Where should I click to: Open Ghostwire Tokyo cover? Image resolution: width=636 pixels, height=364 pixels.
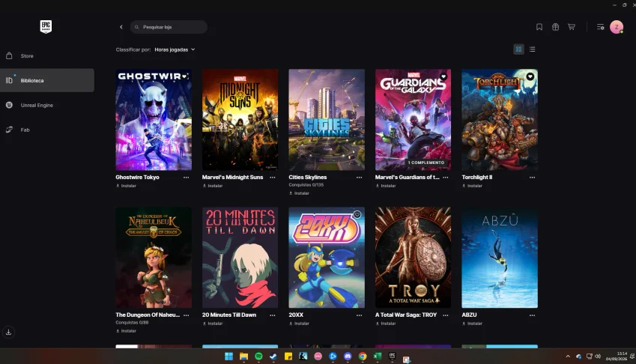pyautogui.click(x=154, y=120)
